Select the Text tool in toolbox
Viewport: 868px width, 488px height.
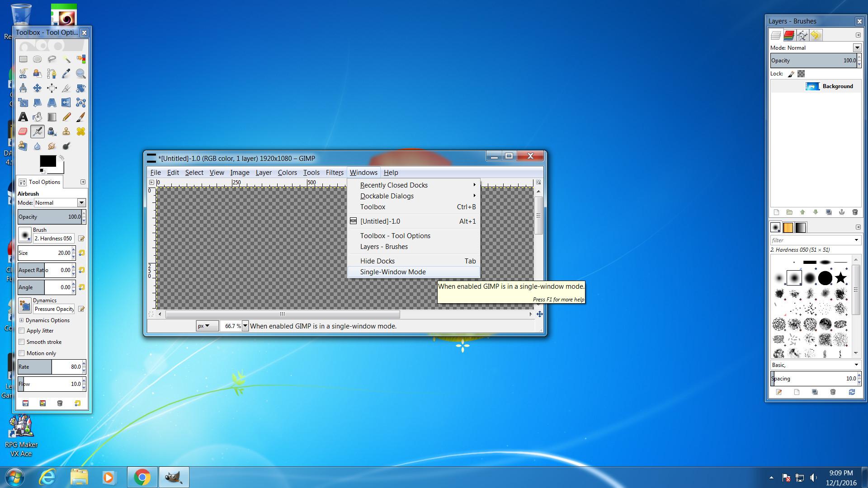click(x=23, y=117)
